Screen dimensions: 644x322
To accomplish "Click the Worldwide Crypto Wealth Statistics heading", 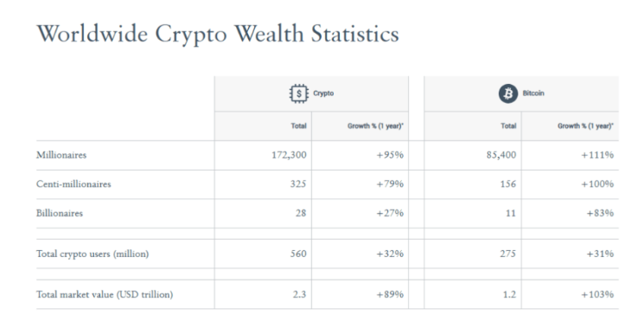I will [x=218, y=34].
